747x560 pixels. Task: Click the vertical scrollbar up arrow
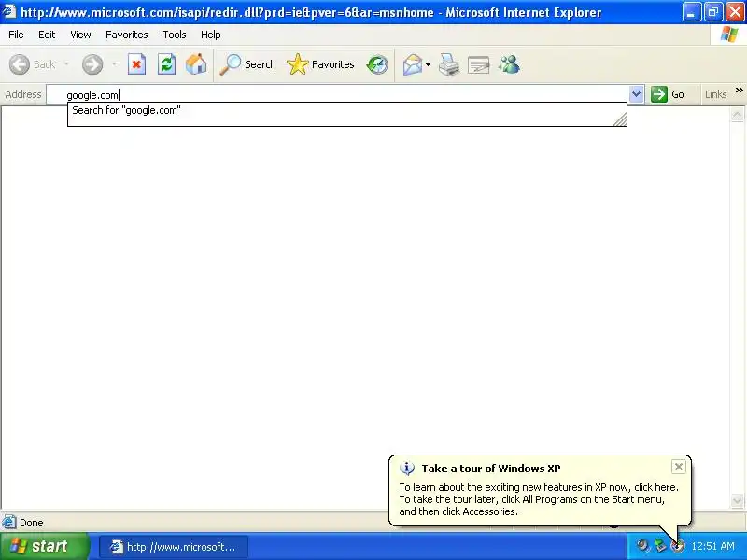737,115
